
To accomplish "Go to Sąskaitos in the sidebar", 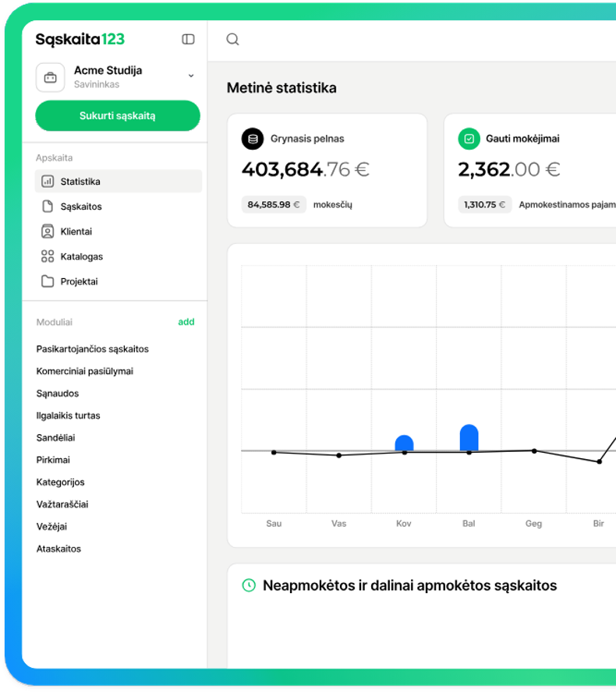I will (81, 207).
